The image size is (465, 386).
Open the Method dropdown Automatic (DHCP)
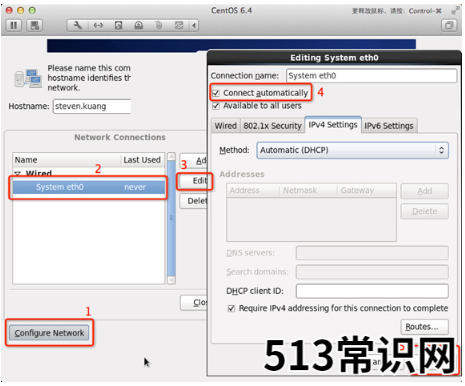coord(352,150)
